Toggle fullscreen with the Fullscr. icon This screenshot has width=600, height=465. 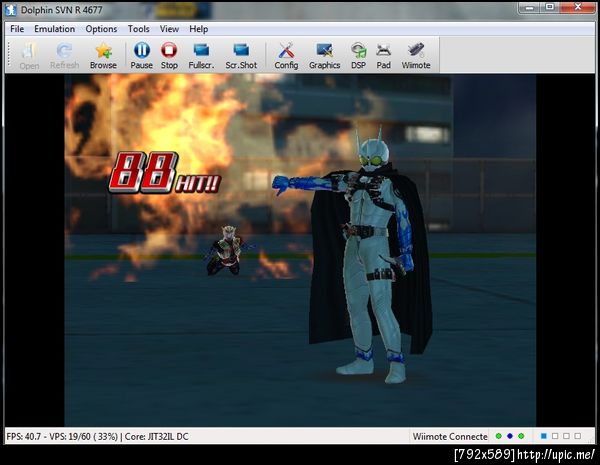click(x=201, y=55)
